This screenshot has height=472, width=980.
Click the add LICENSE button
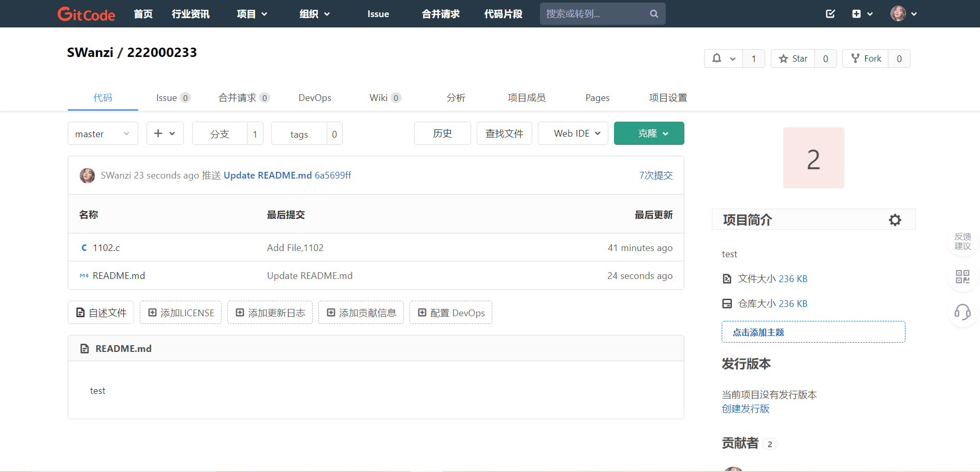181,313
